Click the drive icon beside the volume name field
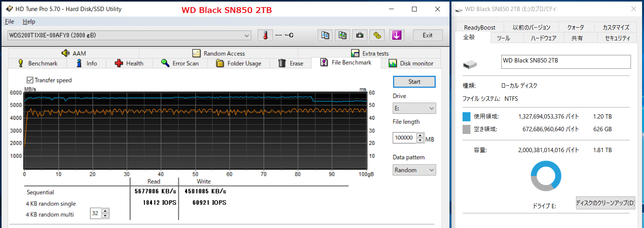The height and width of the screenshot is (228, 644). tap(470, 64)
